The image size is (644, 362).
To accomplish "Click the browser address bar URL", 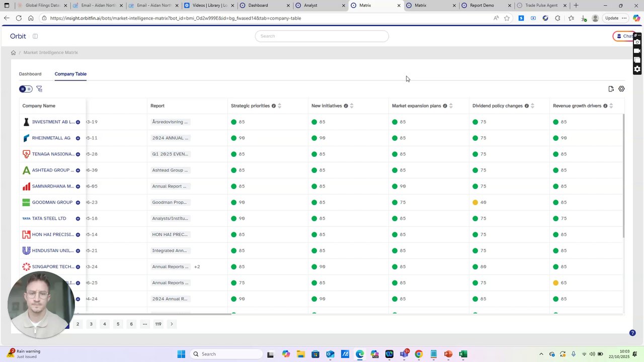I will pyautogui.click(x=176, y=18).
